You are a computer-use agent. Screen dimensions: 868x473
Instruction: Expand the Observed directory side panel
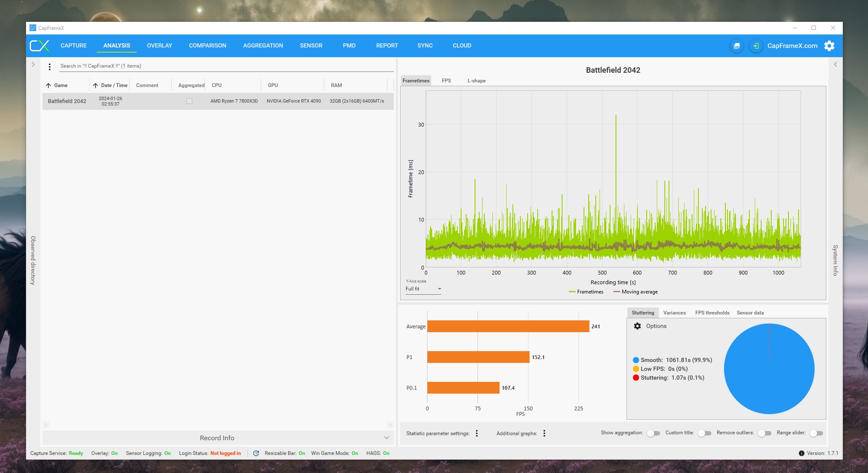tap(33, 64)
